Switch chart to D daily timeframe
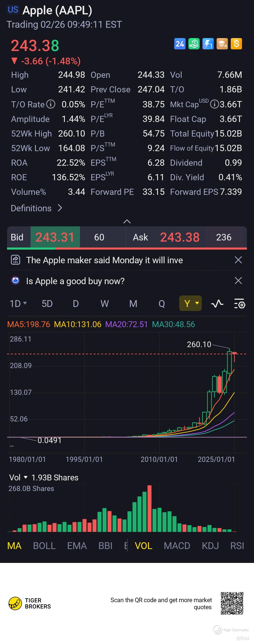This screenshot has width=254, height=644. pyautogui.click(x=75, y=304)
